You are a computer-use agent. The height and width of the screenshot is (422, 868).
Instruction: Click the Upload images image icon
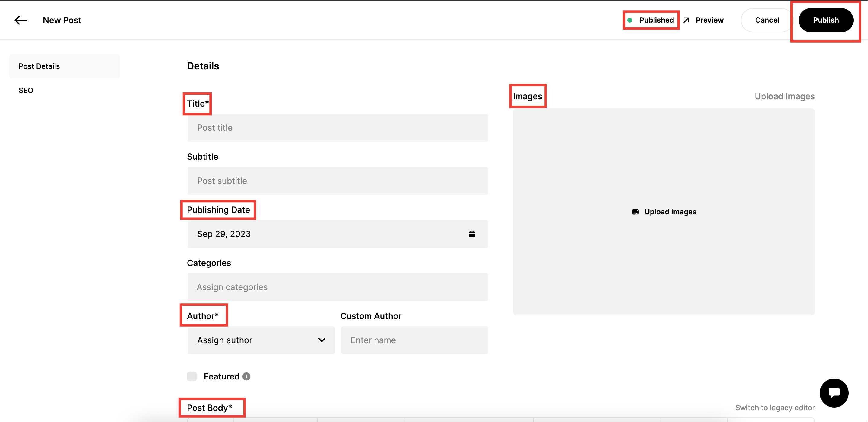tap(635, 212)
